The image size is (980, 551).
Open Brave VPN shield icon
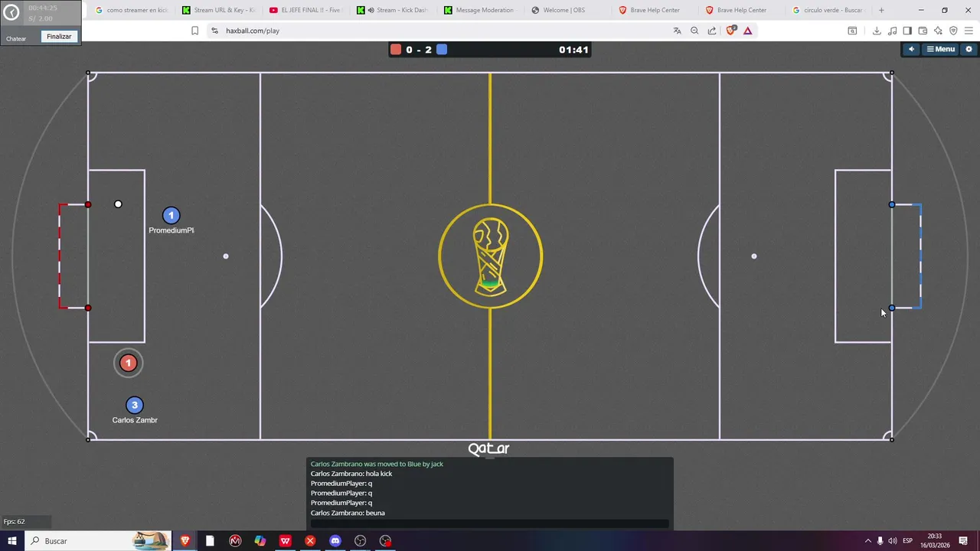click(953, 31)
